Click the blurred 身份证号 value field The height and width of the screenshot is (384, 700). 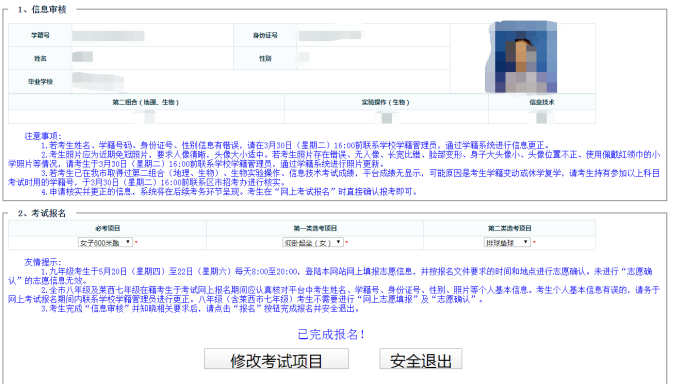tap(330, 35)
